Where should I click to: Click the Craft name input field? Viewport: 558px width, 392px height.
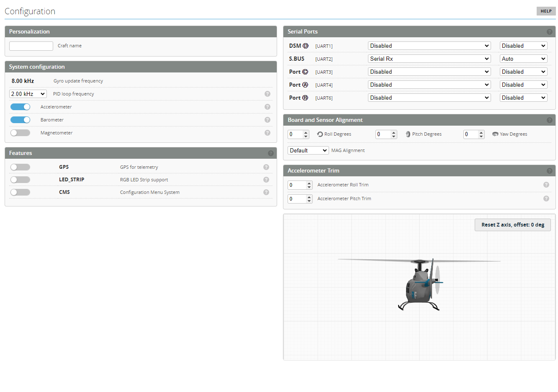[31, 46]
